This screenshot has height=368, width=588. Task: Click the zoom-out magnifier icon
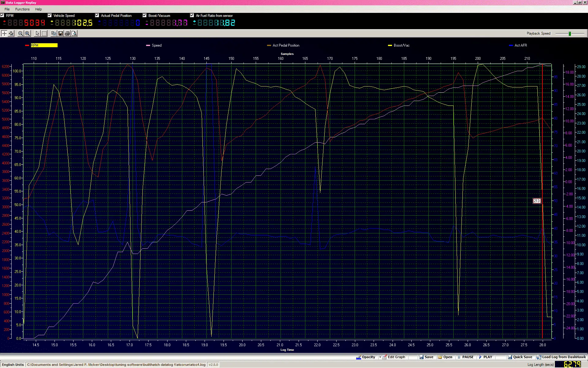click(21, 33)
